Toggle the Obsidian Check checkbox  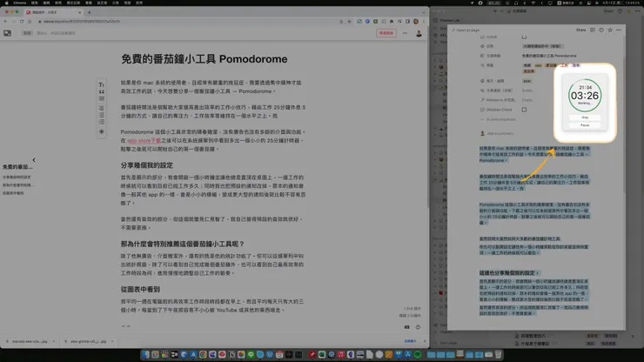tap(524, 110)
